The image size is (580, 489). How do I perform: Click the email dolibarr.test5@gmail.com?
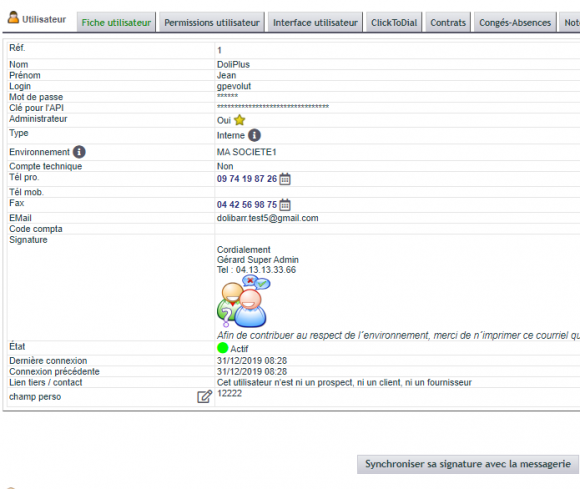point(267,218)
